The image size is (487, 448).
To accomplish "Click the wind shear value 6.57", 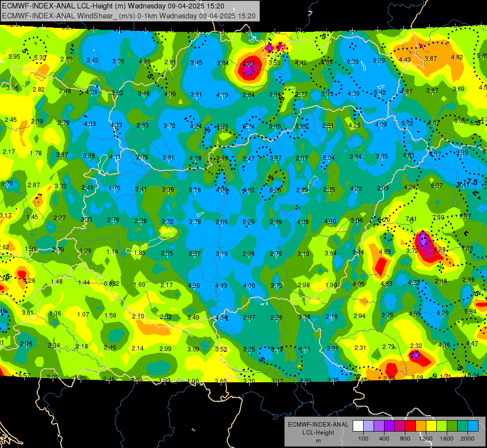I will coord(437,186).
